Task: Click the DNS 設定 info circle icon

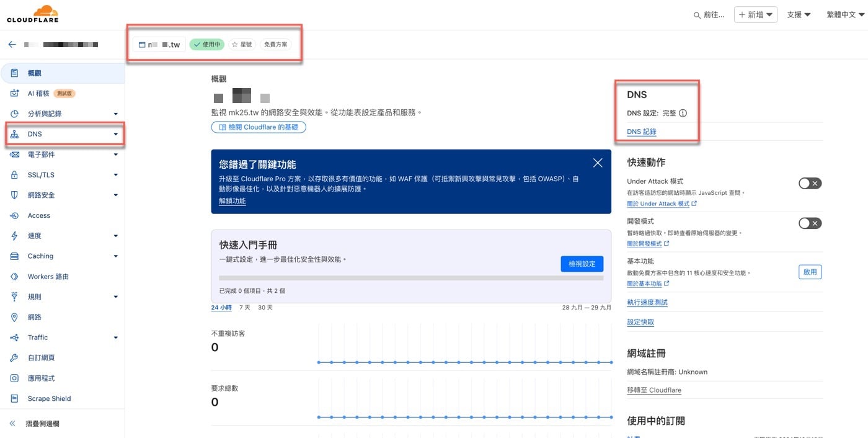Action: [x=683, y=114]
